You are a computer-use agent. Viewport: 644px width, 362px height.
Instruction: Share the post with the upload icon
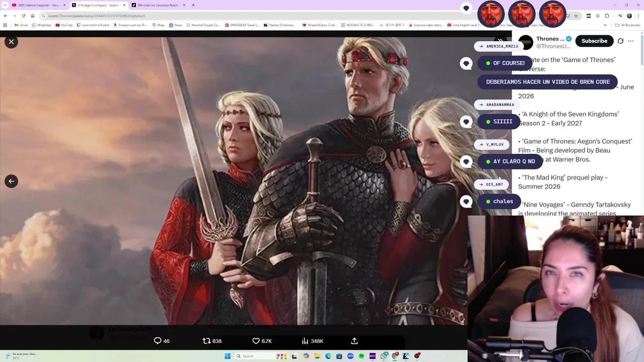[x=354, y=341]
